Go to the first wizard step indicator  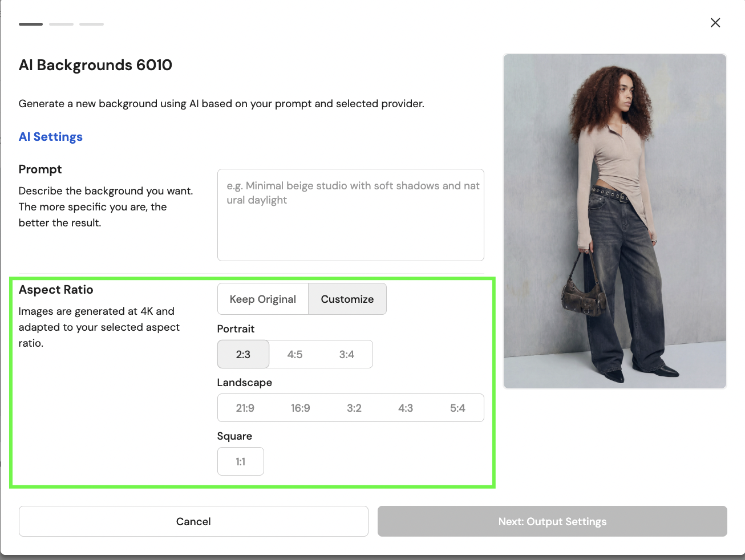click(x=31, y=24)
